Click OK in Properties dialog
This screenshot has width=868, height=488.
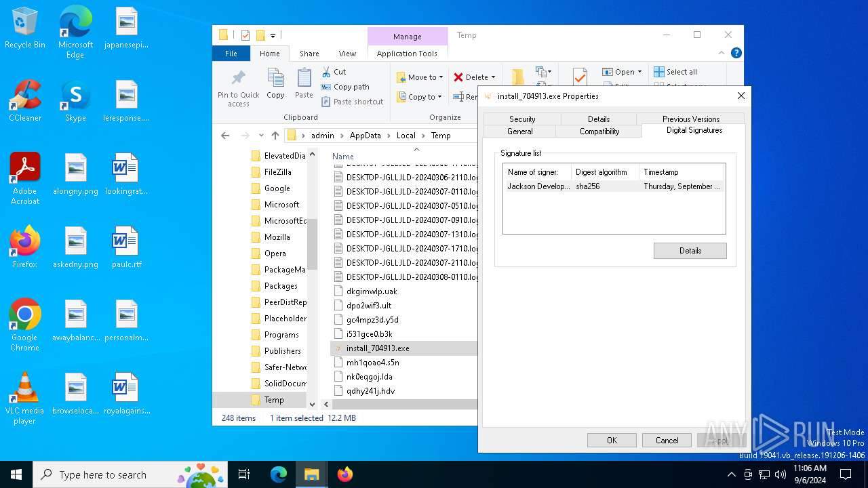612,441
